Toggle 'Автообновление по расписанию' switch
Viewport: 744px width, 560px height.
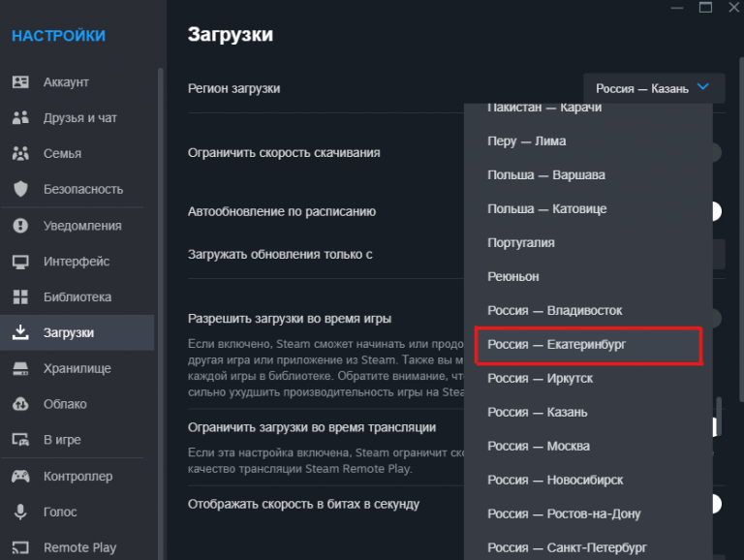715,211
